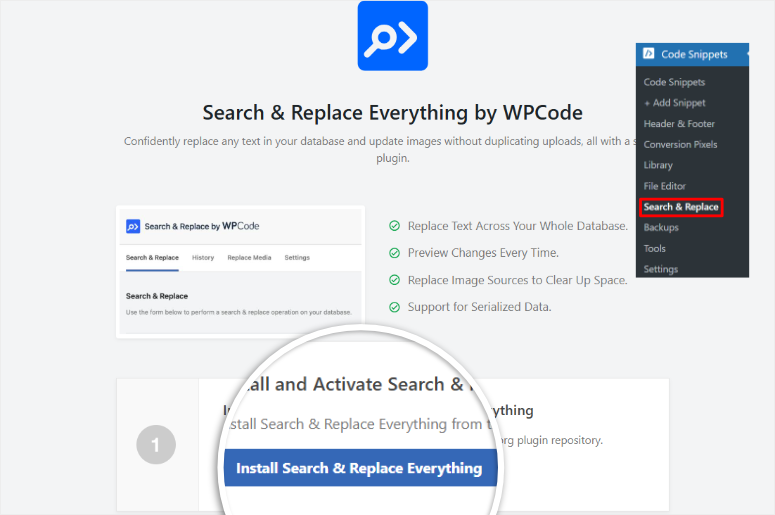Select + Add Snippet in sidebar
This screenshot has width=775, height=515.
[x=675, y=103]
